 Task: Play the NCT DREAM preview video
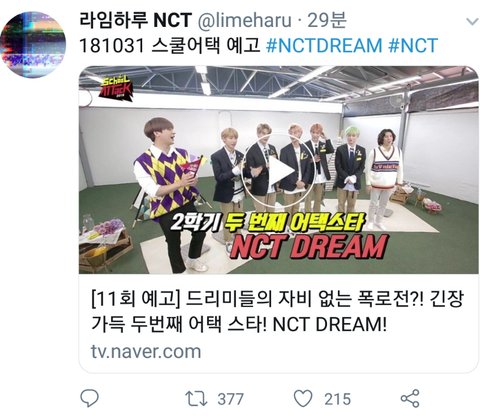(278, 170)
